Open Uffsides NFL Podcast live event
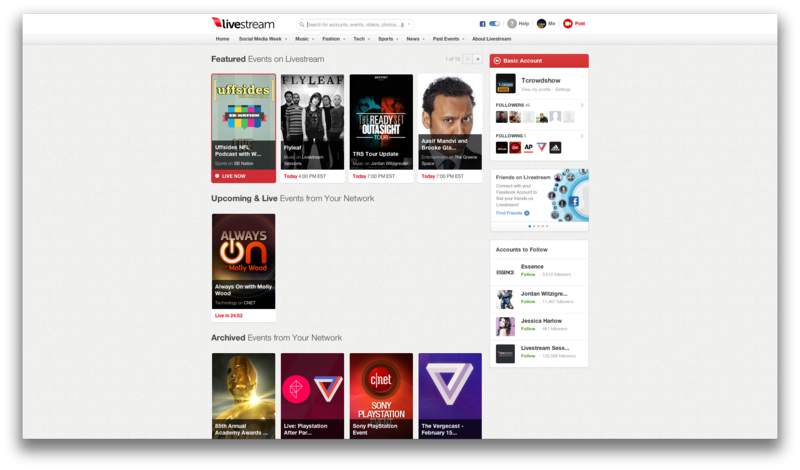800x470 pixels. (243, 128)
